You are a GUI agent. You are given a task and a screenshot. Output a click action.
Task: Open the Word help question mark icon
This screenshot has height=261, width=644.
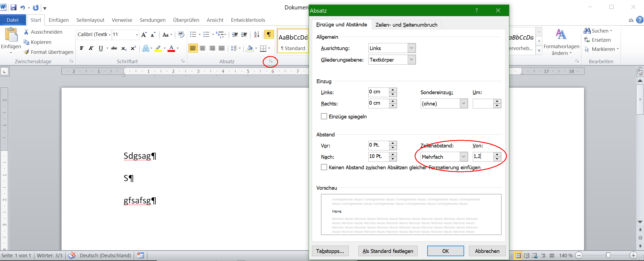640,20
